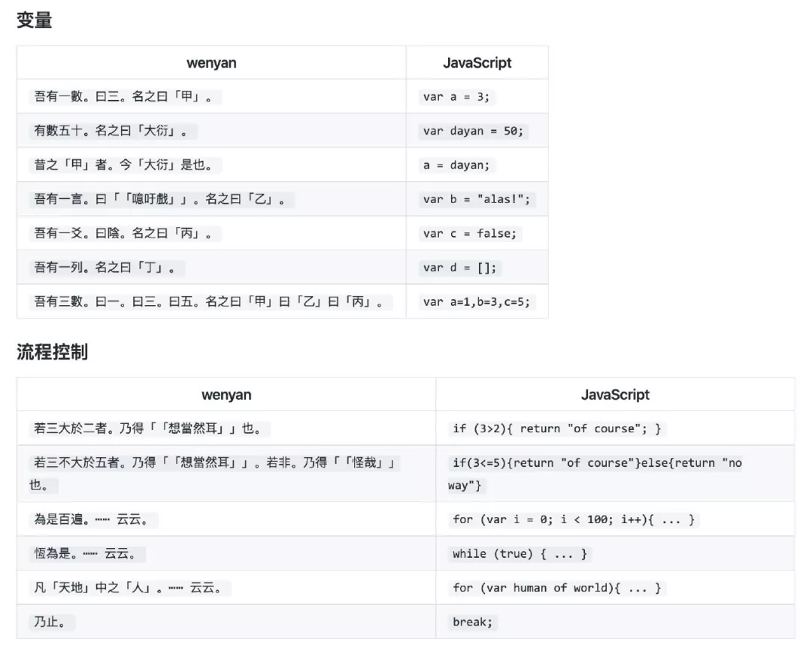Click the 'a = dayan;' code snippet
This screenshot has width=812, height=654.
click(x=456, y=165)
